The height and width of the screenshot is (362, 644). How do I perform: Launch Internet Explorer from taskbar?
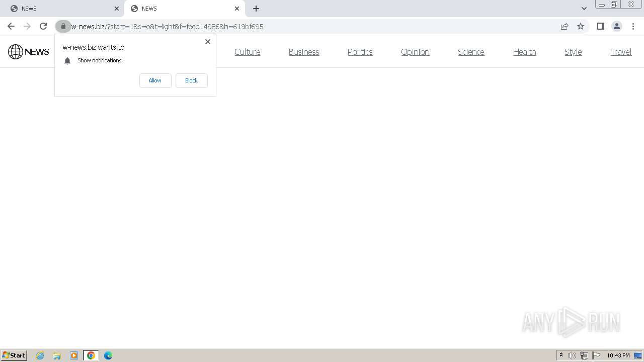click(x=40, y=355)
